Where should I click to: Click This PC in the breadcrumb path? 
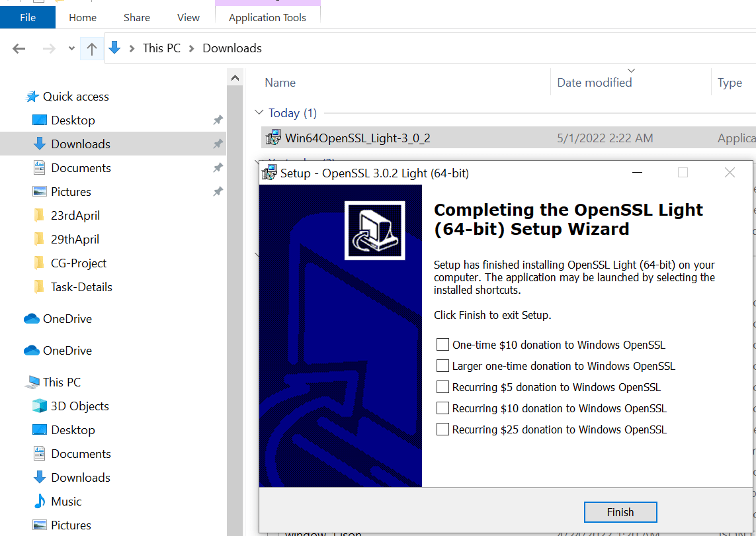tap(161, 48)
